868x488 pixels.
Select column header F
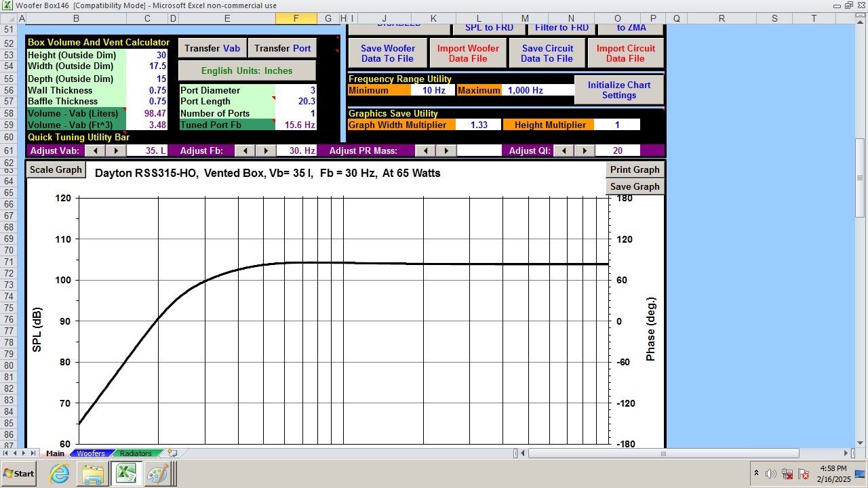[x=296, y=18]
